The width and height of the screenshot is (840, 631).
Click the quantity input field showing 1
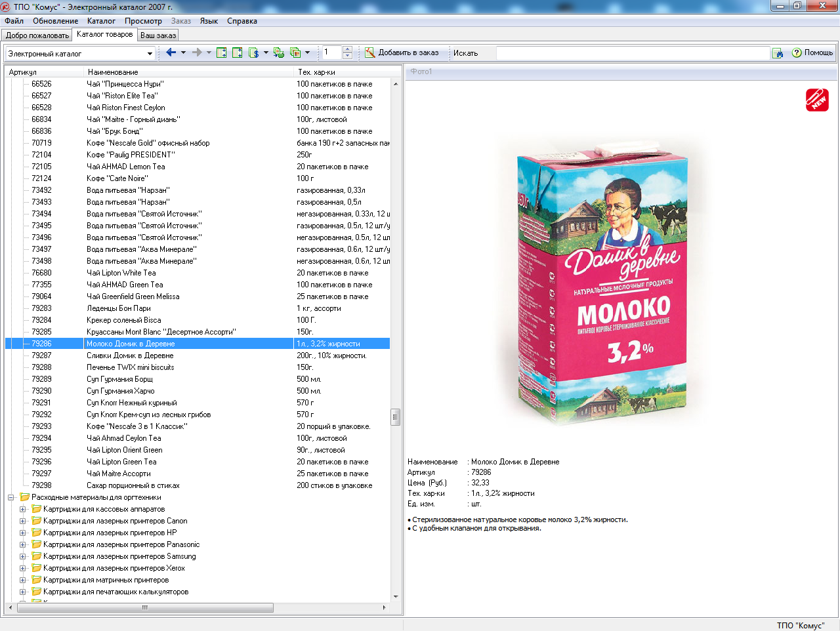click(x=331, y=52)
